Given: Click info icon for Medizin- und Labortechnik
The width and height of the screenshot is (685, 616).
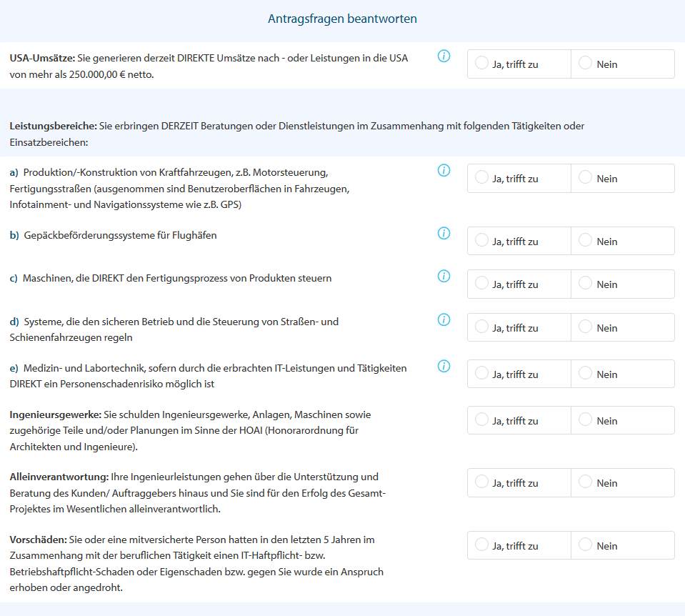Looking at the screenshot, I should [x=444, y=366].
